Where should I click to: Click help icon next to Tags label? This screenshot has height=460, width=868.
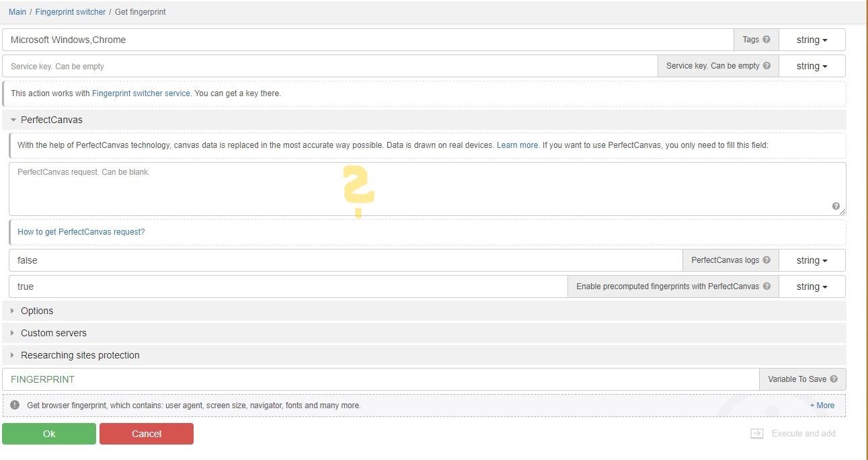(x=766, y=40)
